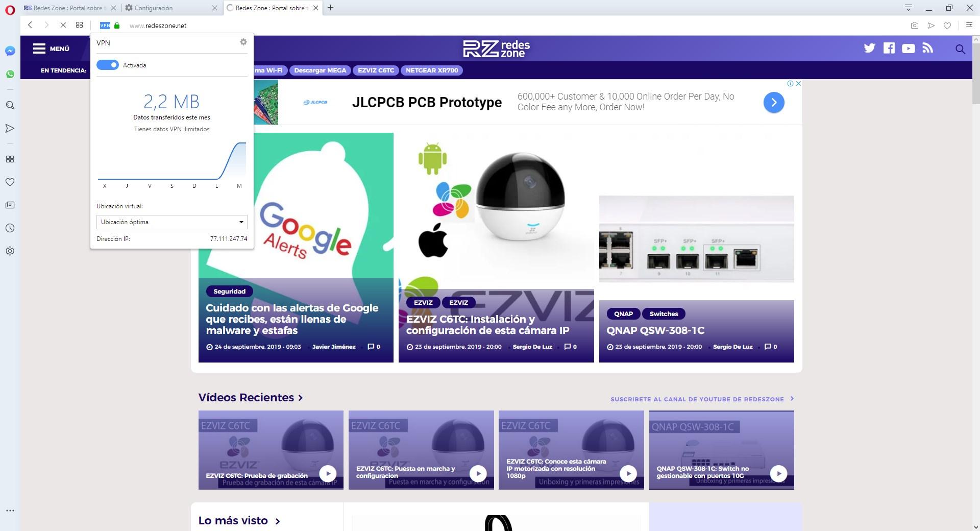The image size is (980, 531).
Task: Play the cámara IP motorizada video
Action: (628, 473)
